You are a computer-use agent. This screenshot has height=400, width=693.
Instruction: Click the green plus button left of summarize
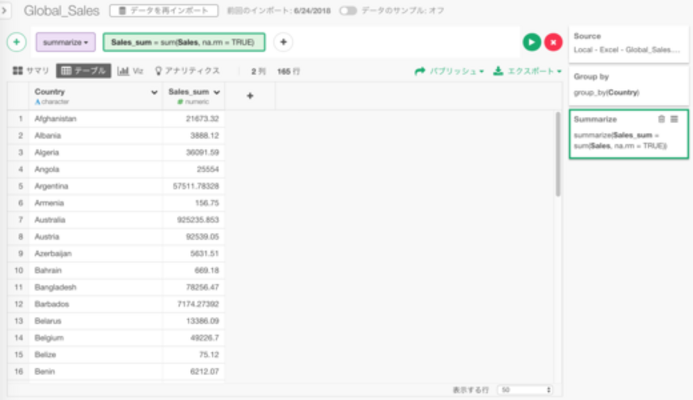17,42
